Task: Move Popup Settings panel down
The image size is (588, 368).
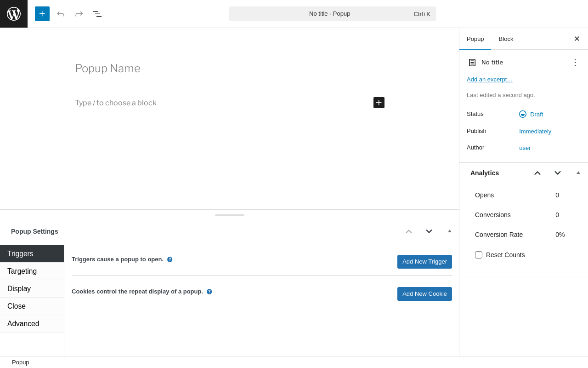Action: pyautogui.click(x=429, y=231)
